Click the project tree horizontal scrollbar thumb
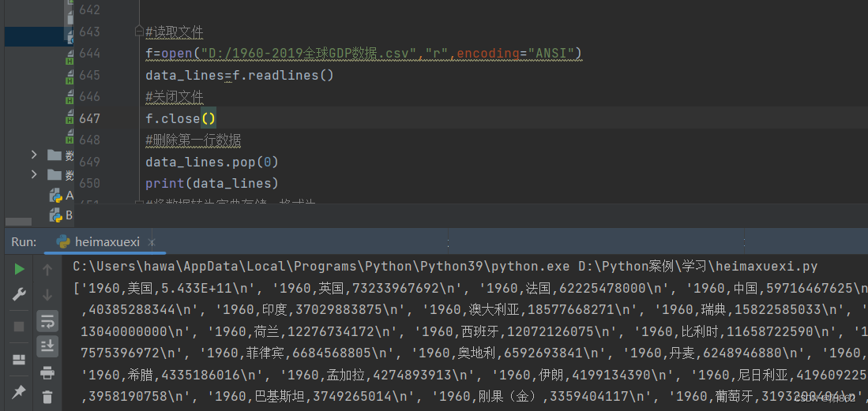Viewport: 868px width, 411px height. (x=17, y=222)
